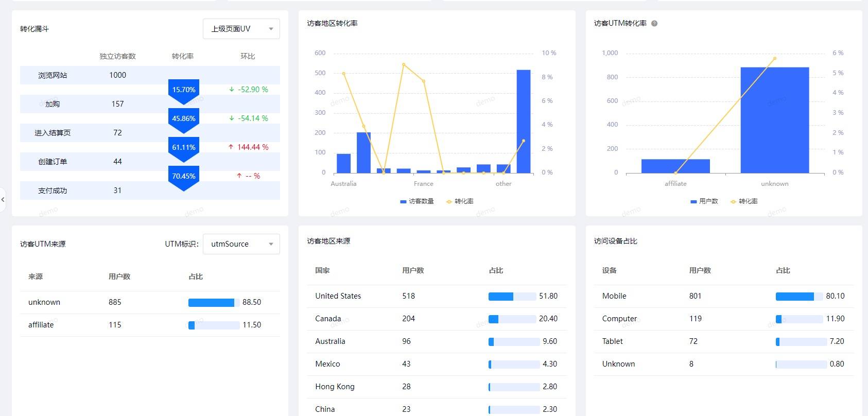Select the United States row in region table
The width and height of the screenshot is (868, 416).
437,296
